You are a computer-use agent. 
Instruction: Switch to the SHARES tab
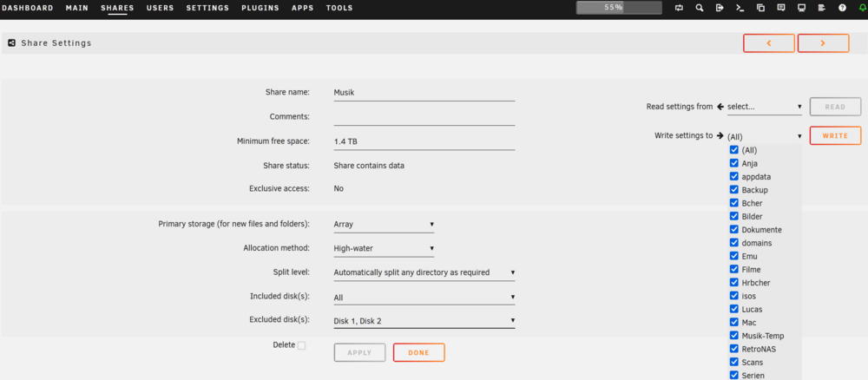tap(117, 8)
